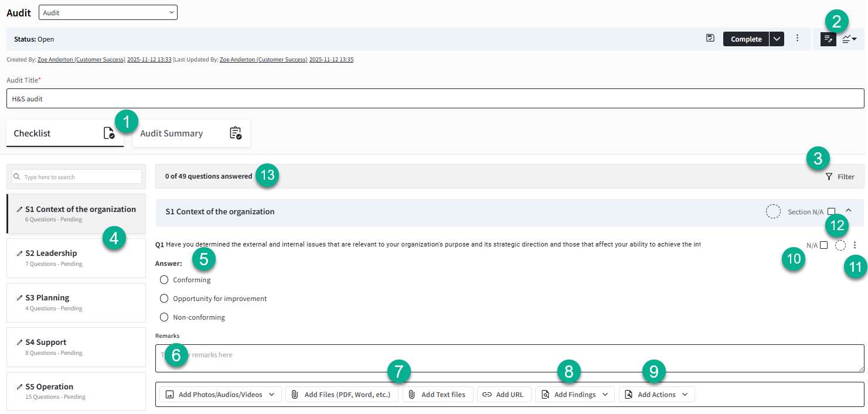Click paperclip icon on Add Files button
The image size is (868, 414).
[x=295, y=395]
